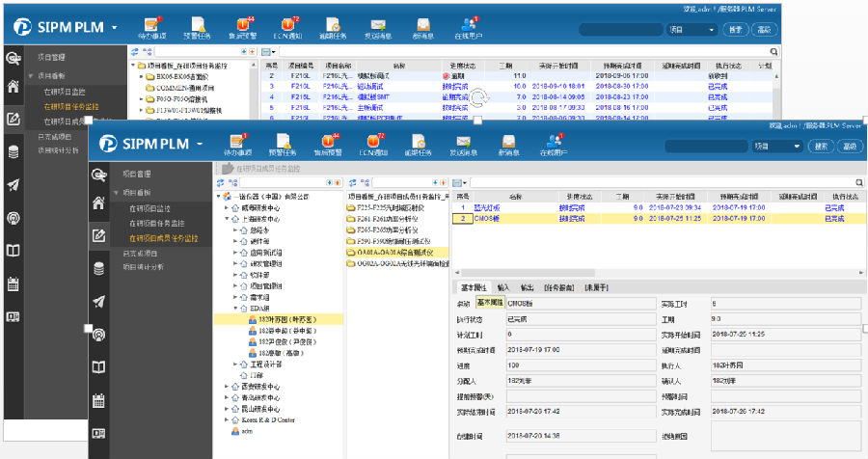Switch to the 输入 tab in details panel
868x459 pixels.
tap(503, 287)
